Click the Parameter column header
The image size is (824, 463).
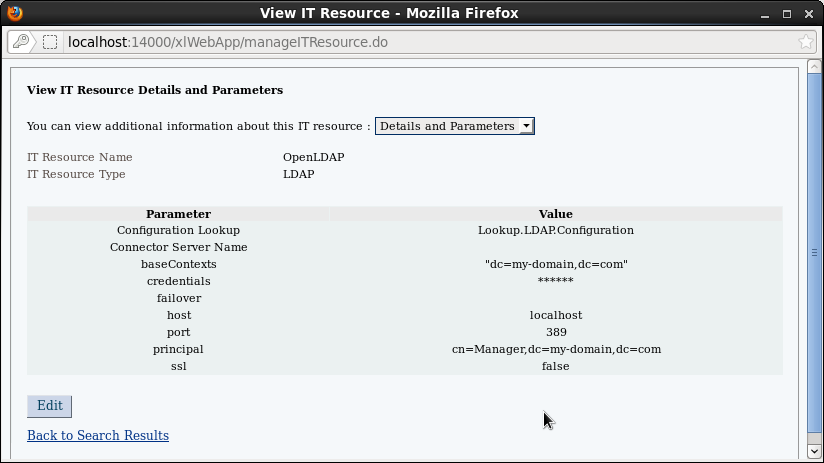tap(178, 214)
